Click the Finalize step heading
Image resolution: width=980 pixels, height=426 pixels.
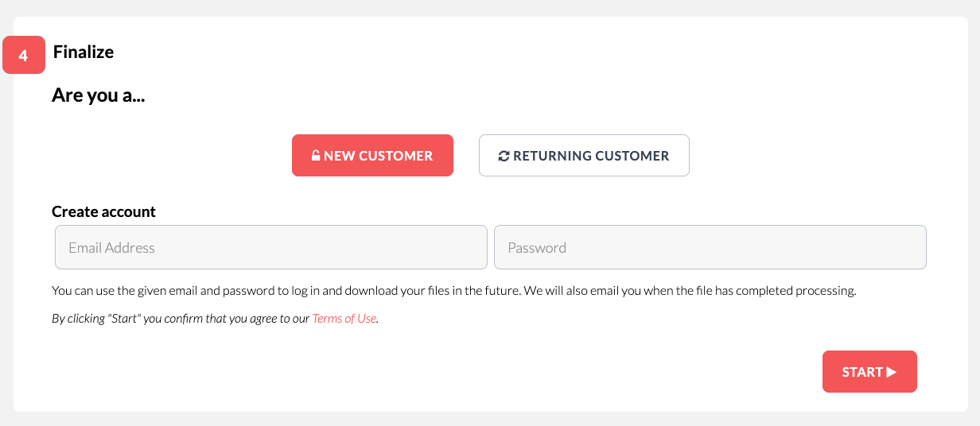(x=84, y=52)
